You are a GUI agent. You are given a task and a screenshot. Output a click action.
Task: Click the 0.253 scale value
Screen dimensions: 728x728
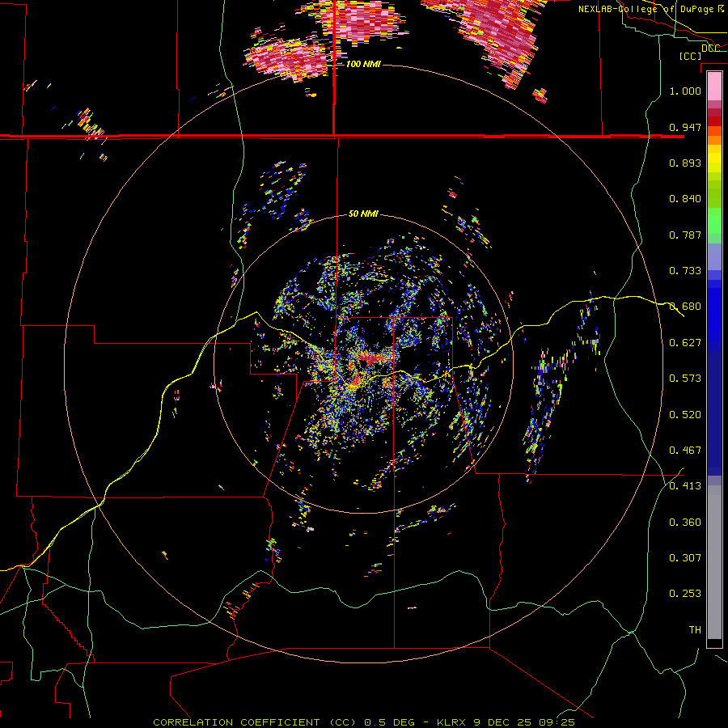685,594
